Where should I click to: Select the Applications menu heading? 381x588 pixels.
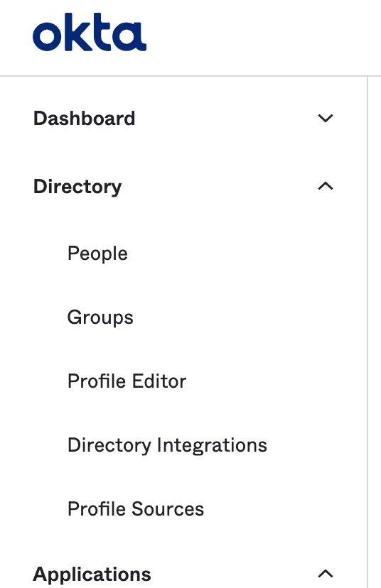[92, 575]
